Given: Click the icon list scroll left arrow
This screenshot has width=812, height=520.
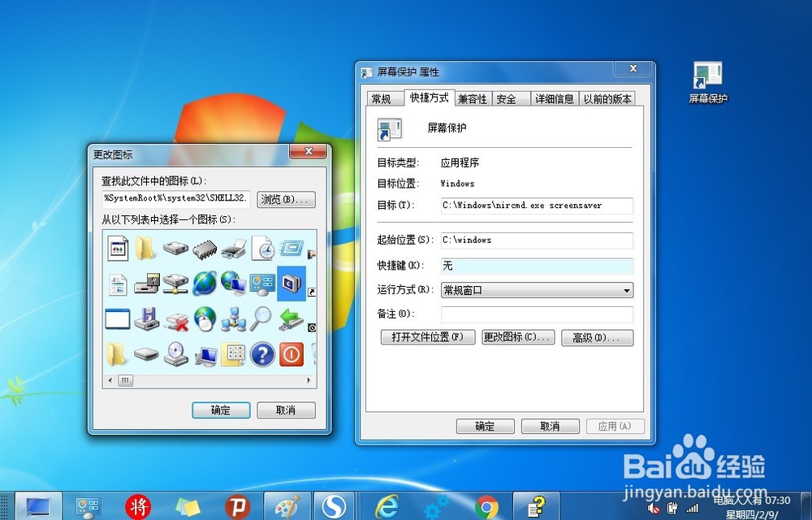Looking at the screenshot, I should point(110,381).
